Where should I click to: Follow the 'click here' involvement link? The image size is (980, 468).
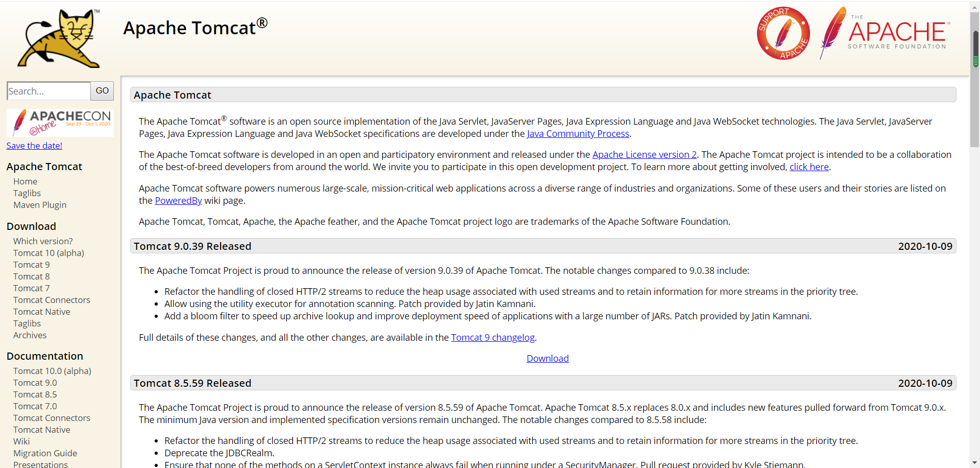point(809,167)
